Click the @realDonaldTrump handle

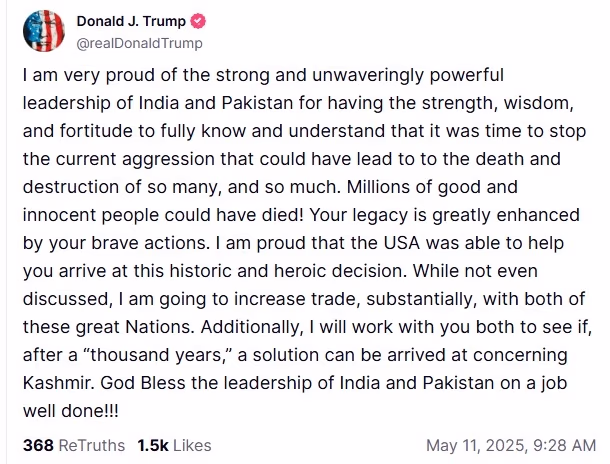point(140,43)
